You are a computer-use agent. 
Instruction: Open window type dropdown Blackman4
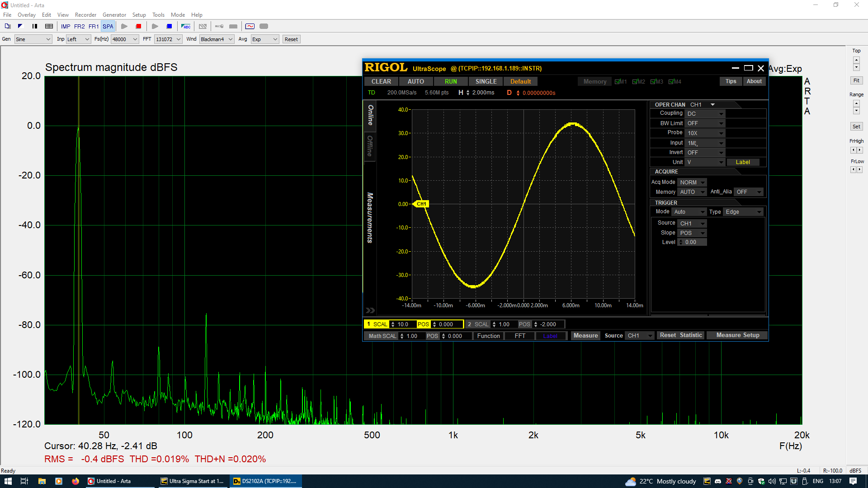click(x=217, y=39)
